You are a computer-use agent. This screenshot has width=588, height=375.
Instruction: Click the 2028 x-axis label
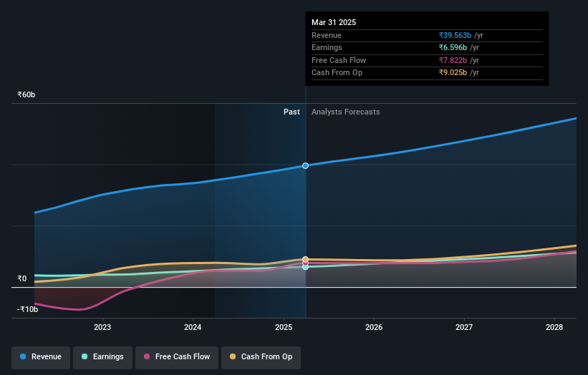tap(554, 328)
